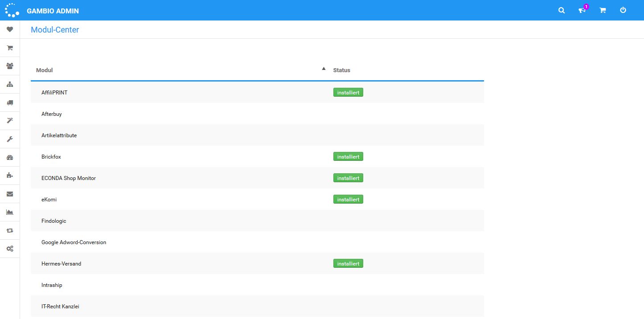Click the Gambio logo top left
644x319 pixels.
coord(12,10)
